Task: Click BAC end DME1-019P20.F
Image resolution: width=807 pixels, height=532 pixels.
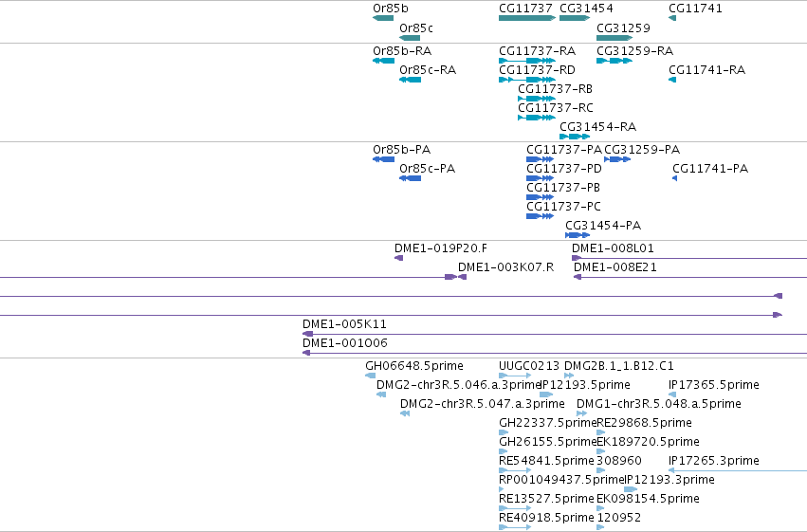Action: pos(441,248)
